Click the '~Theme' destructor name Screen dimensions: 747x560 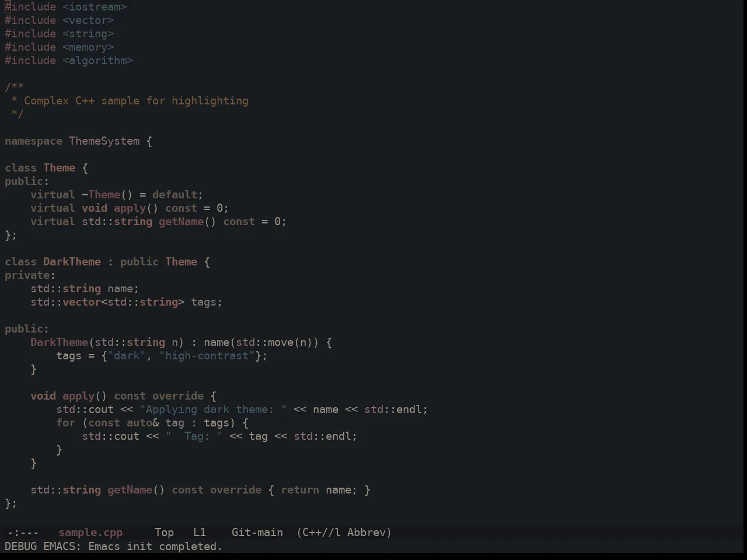pos(101,195)
